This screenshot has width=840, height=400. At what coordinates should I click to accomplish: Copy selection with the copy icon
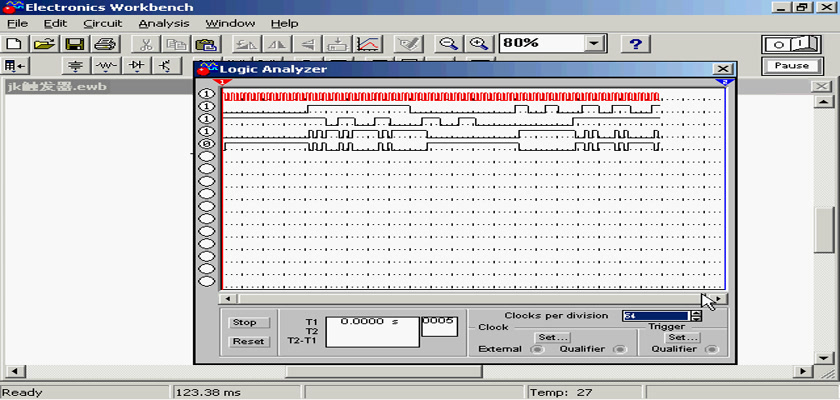(175, 44)
